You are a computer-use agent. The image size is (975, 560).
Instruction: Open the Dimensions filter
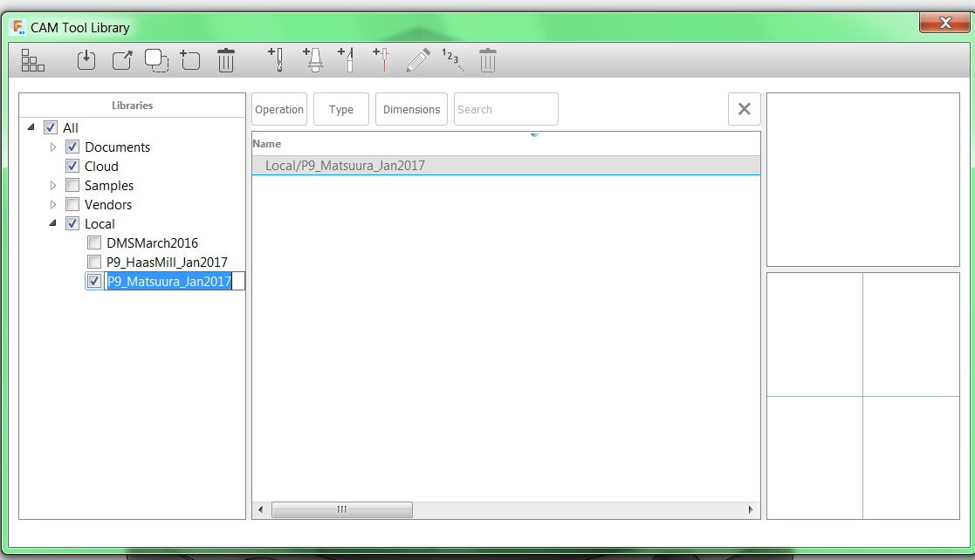[411, 109]
